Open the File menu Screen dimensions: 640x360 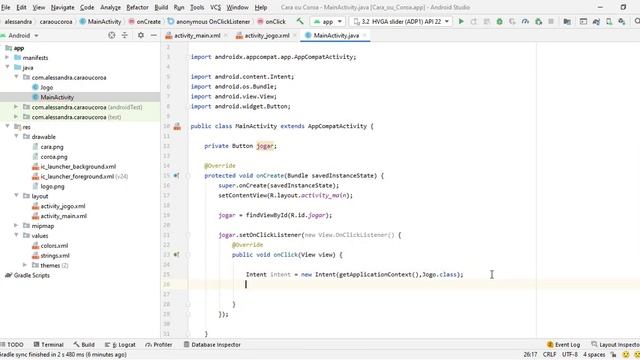pyautogui.click(x=6, y=7)
